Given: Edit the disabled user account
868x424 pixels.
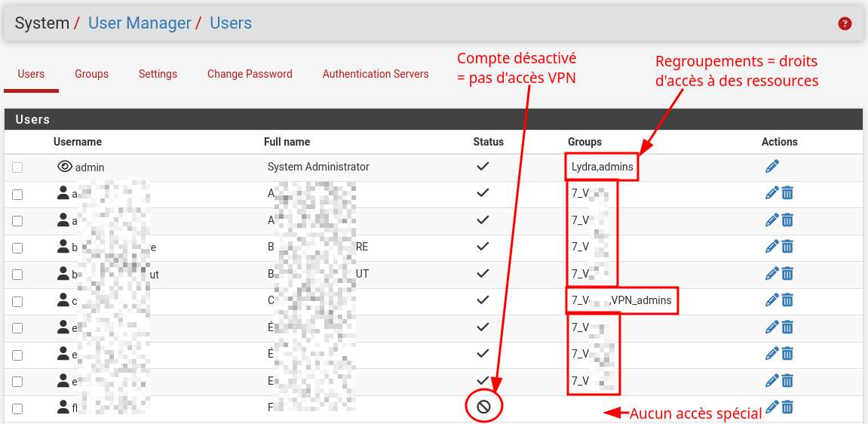Looking at the screenshot, I should [772, 407].
